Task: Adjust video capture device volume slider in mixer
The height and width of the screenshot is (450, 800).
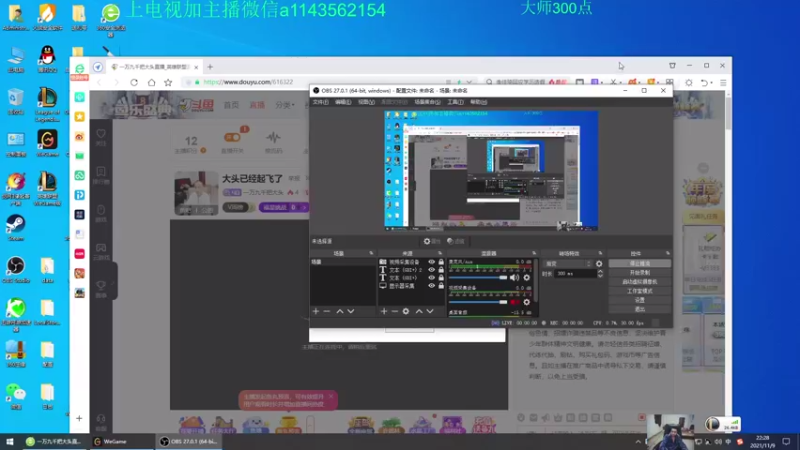Action: (478, 302)
